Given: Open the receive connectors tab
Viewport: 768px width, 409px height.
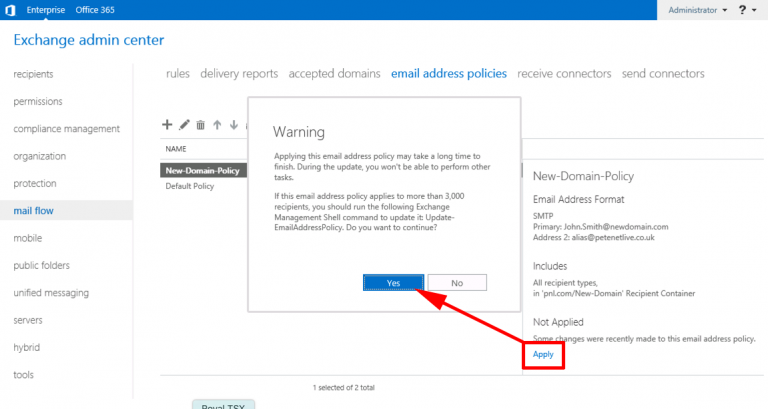Looking at the screenshot, I should point(564,73).
